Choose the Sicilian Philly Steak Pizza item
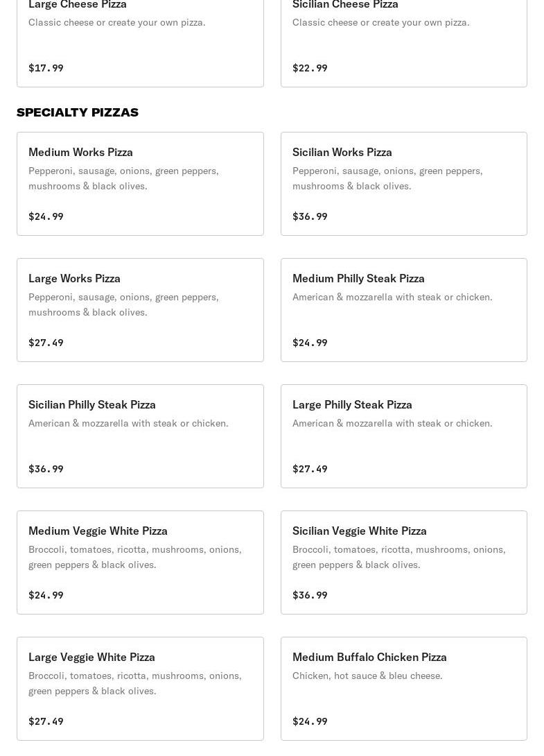544x756 pixels. (140, 436)
